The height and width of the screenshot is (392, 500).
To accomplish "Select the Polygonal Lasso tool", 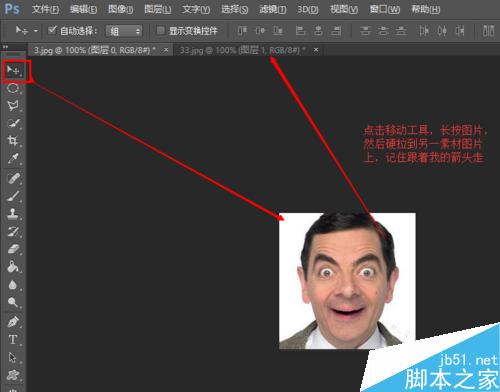I will pyautogui.click(x=13, y=106).
